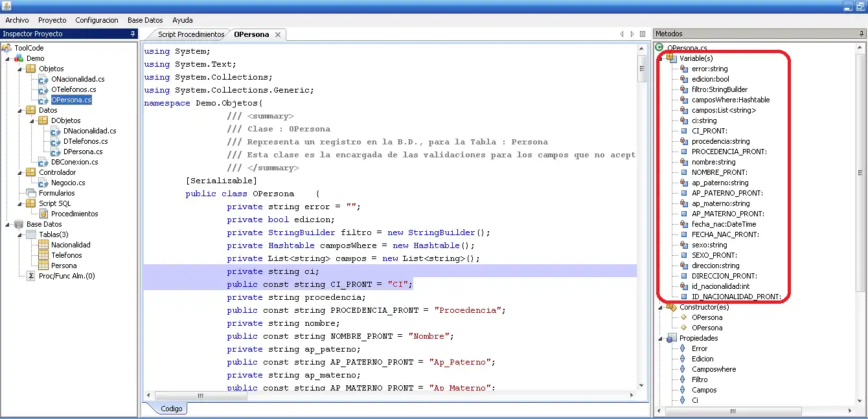Click the DBConexion.cs file icon

[43, 162]
